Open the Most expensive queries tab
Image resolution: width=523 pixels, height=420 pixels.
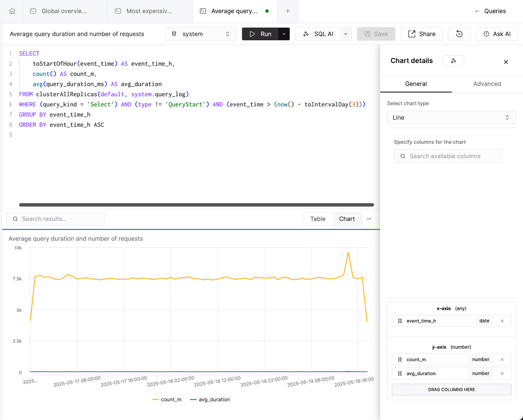point(150,11)
